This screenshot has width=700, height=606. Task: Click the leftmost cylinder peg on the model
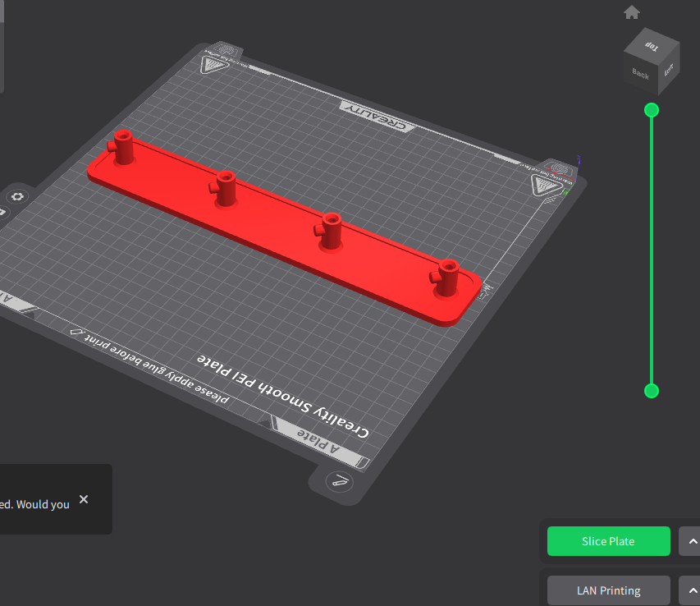pyautogui.click(x=124, y=147)
